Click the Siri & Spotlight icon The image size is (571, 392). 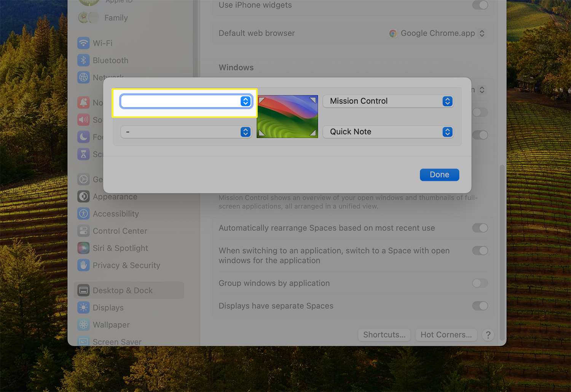pyautogui.click(x=83, y=248)
